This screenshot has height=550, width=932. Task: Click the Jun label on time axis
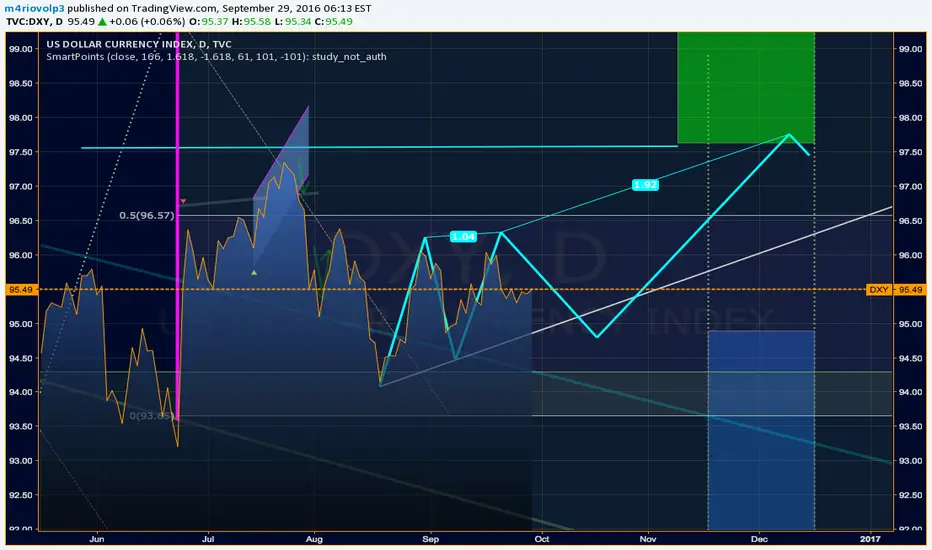pyautogui.click(x=96, y=539)
